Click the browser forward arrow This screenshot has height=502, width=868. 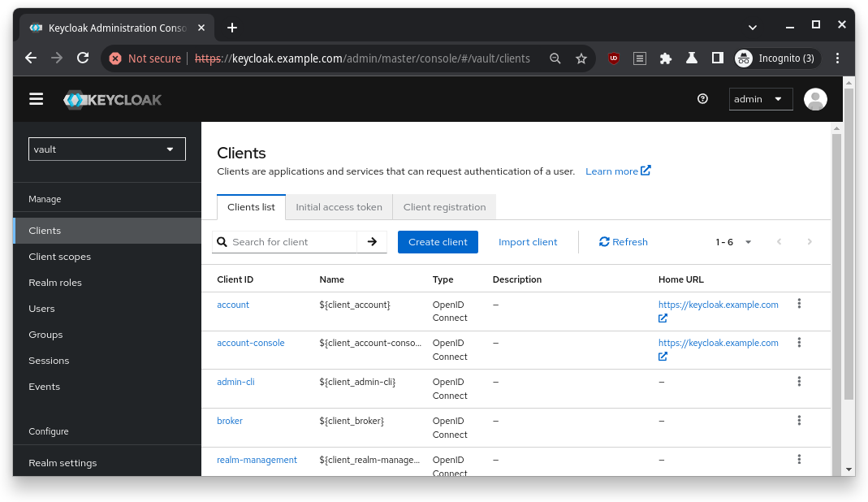pyautogui.click(x=57, y=58)
